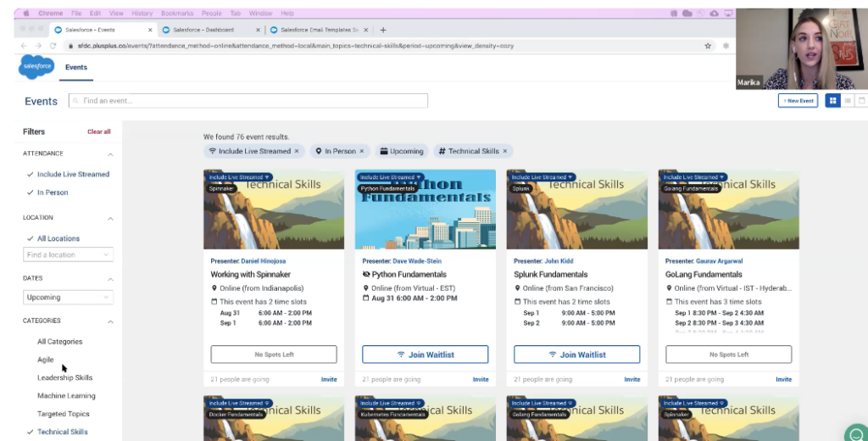Remove the In Person filter chip
868x441 pixels.
coord(362,151)
